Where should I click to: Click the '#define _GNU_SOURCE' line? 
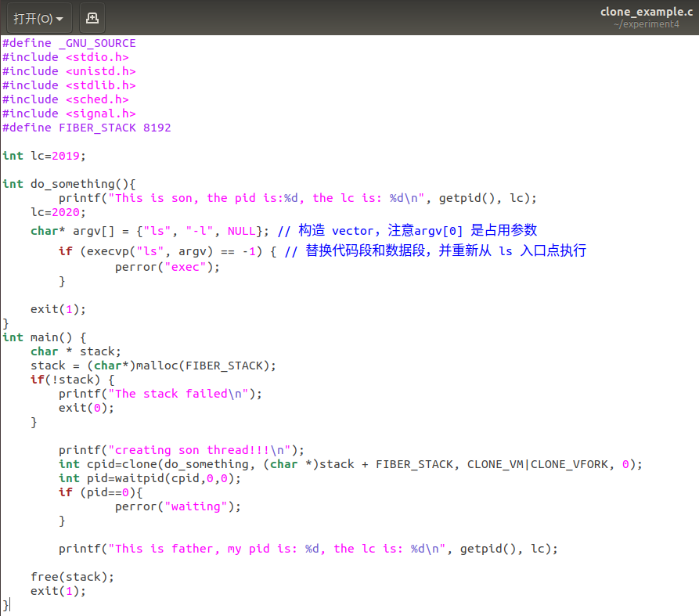point(69,43)
